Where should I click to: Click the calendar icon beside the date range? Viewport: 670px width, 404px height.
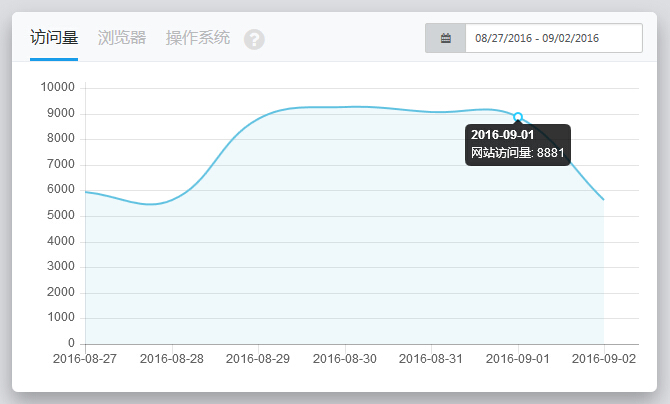[445, 38]
